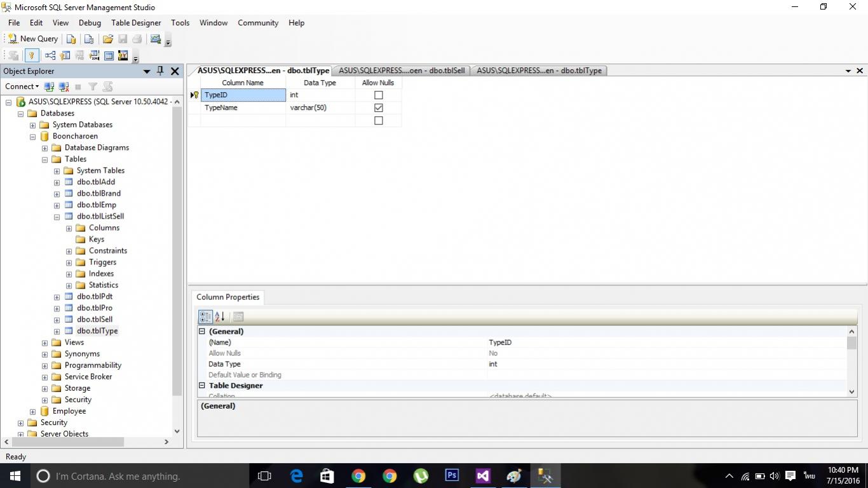The height and width of the screenshot is (488, 868).
Task: Collapse the dbo.tblListSell table node
Action: tap(57, 217)
